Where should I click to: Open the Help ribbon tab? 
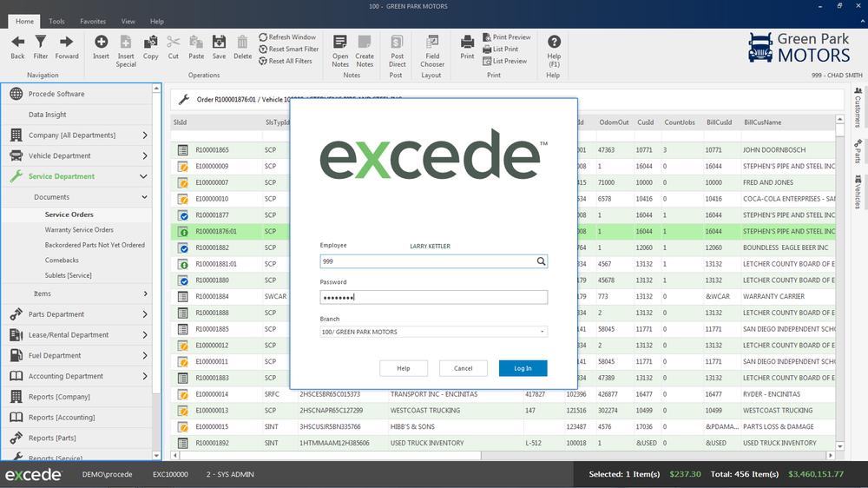click(x=156, y=21)
